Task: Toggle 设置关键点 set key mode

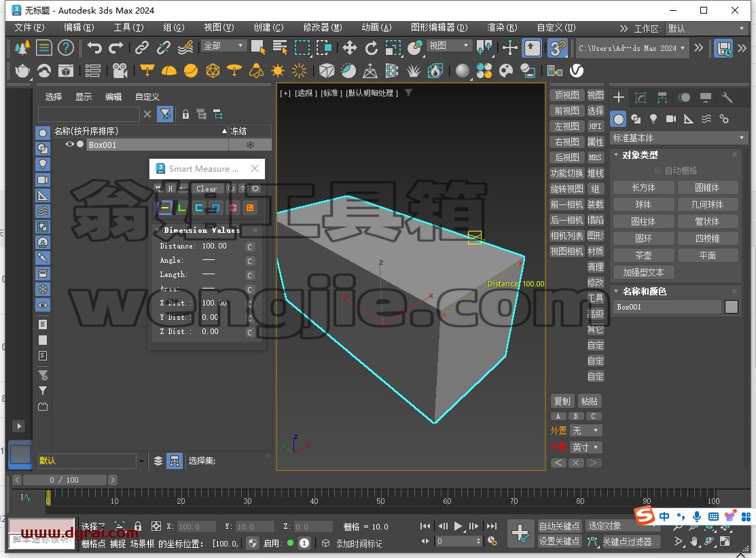Action: pos(559,541)
